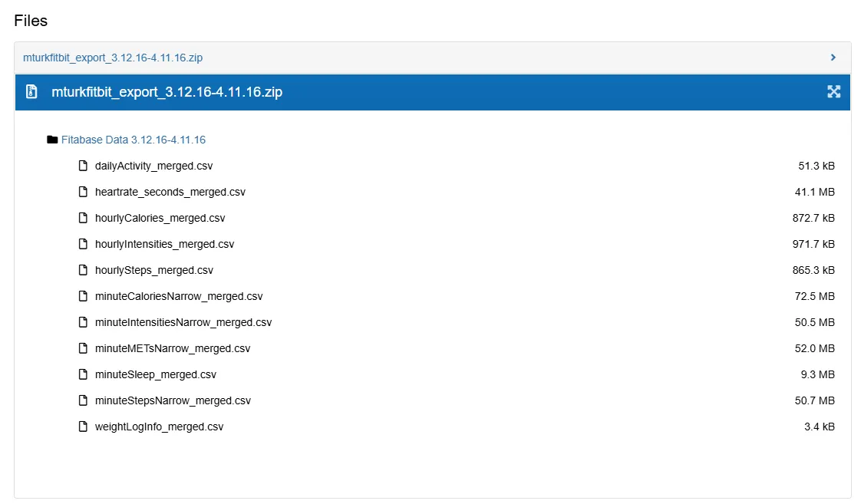This screenshot has height=504, width=861.
Task: Click the 51.3 kB size value
Action: [x=816, y=166]
